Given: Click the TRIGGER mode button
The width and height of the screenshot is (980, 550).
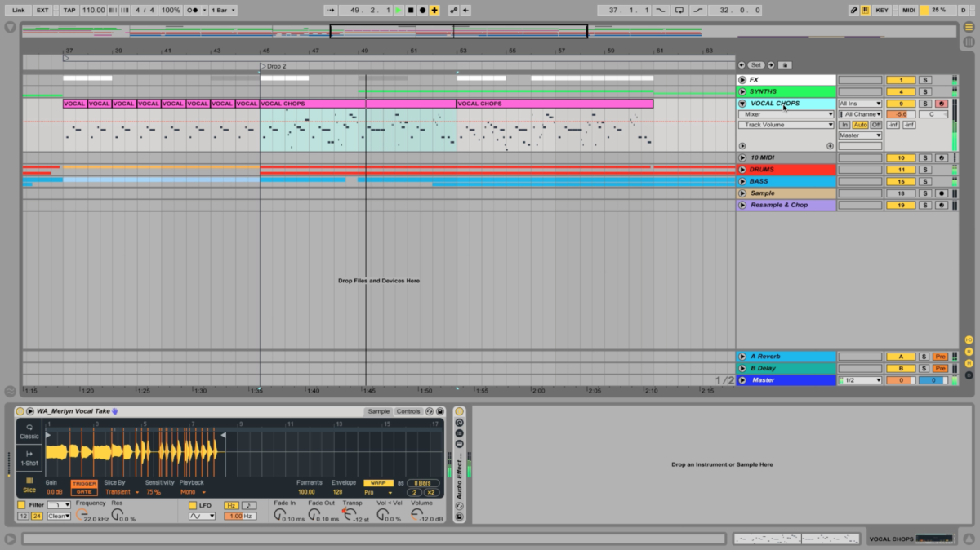Looking at the screenshot, I should tap(83, 484).
